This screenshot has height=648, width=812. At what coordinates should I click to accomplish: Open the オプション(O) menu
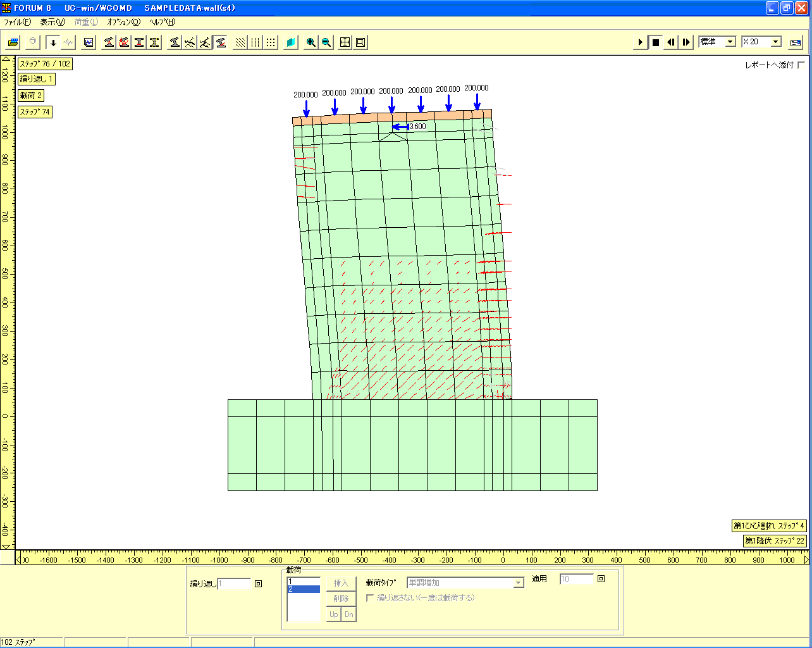(123, 22)
